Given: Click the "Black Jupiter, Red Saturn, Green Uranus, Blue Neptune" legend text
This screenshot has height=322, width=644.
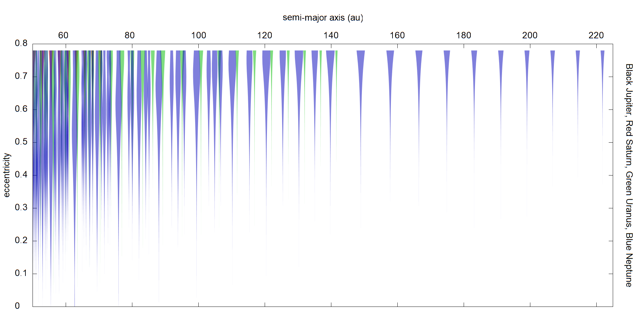Looking at the screenshot, I should [629, 175].
